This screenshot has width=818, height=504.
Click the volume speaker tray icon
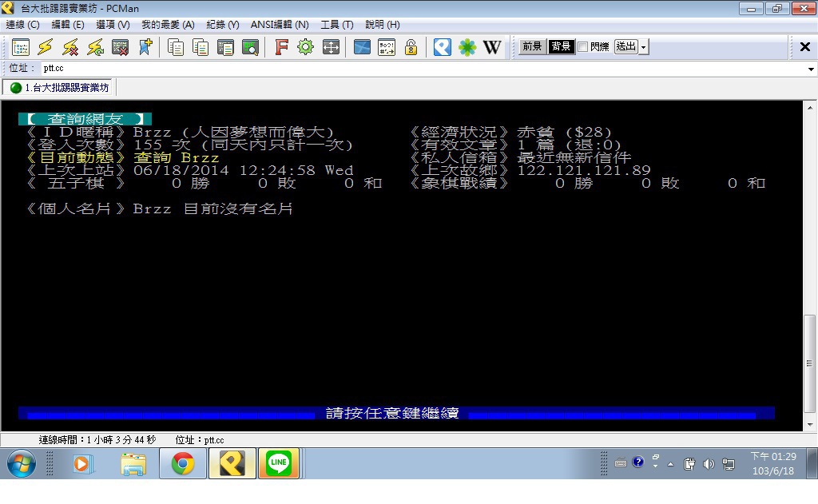pos(709,464)
